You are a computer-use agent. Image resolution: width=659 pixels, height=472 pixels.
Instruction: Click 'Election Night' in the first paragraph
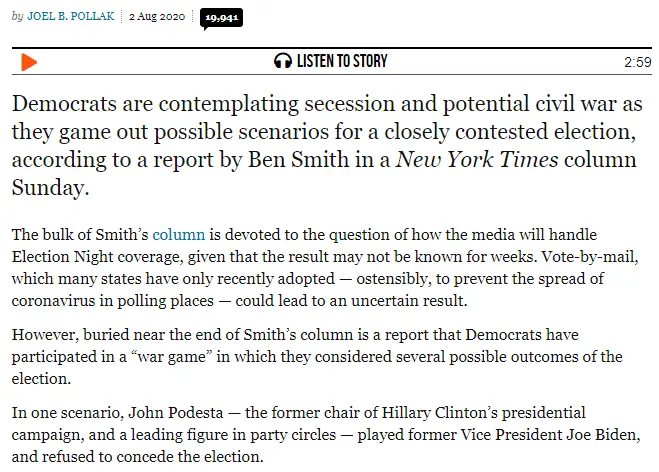tap(59, 256)
